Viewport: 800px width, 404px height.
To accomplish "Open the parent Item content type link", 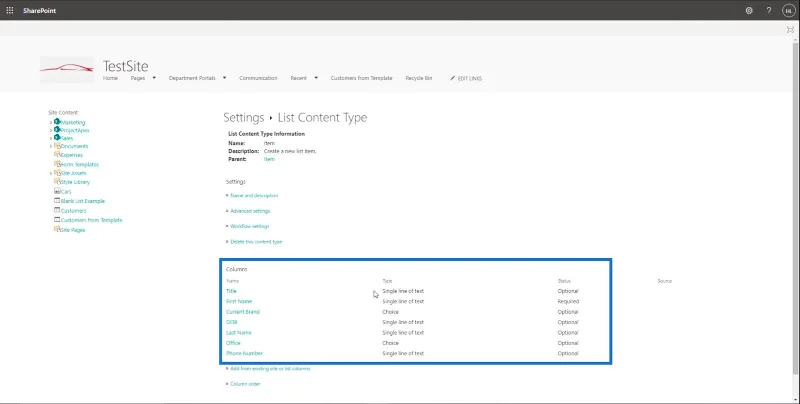I will point(269,159).
